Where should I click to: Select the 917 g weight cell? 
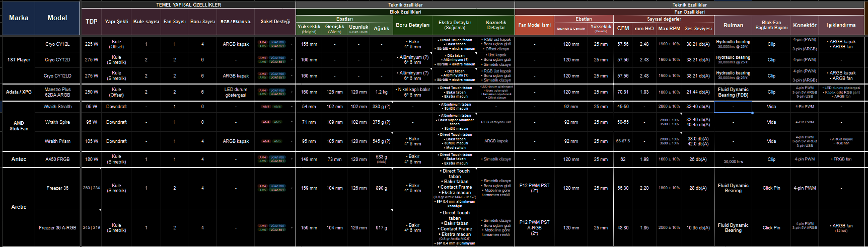[x=382, y=228]
